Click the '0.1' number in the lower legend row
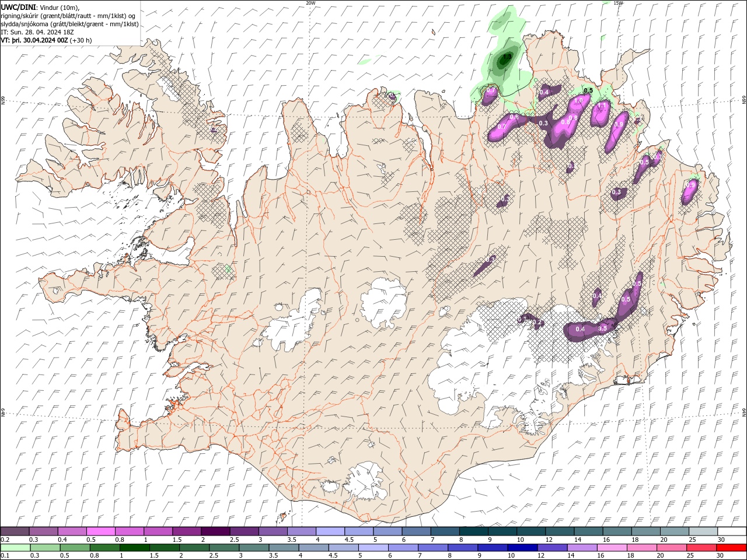Image resolution: width=747 pixels, height=560 pixels. tap(5, 556)
